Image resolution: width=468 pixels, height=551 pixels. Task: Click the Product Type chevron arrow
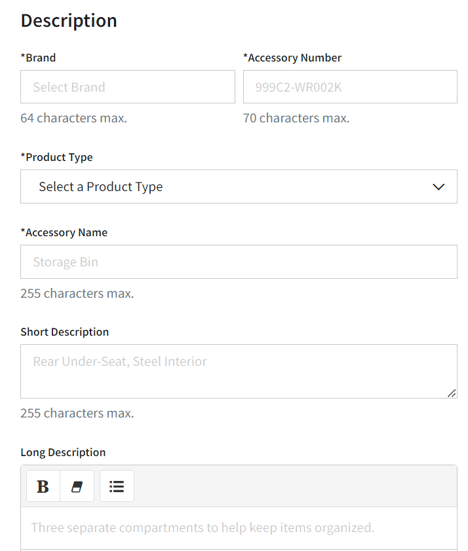pos(438,187)
